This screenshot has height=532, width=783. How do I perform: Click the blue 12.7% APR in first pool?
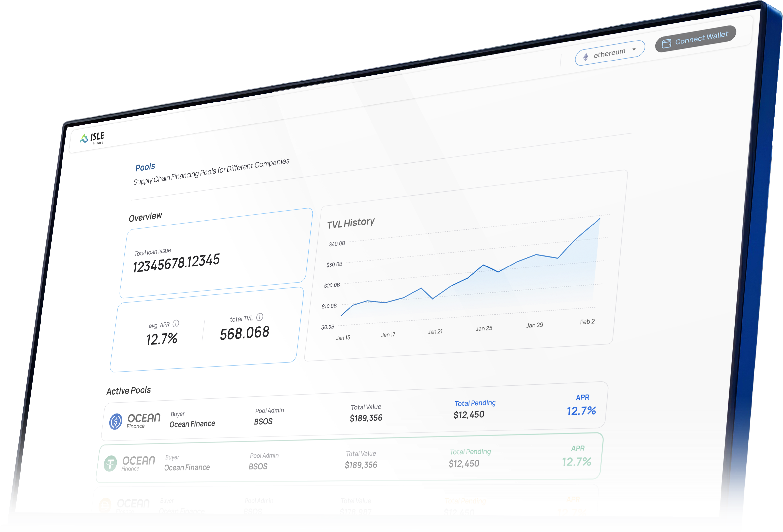pyautogui.click(x=581, y=411)
